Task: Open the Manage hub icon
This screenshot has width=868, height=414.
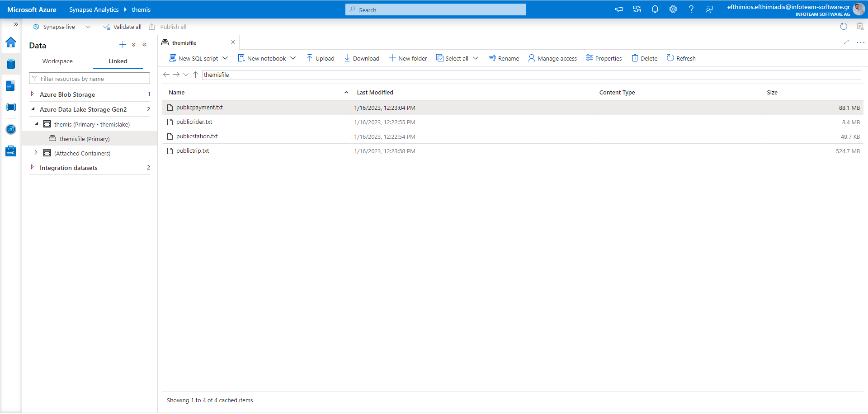Action: tap(11, 151)
